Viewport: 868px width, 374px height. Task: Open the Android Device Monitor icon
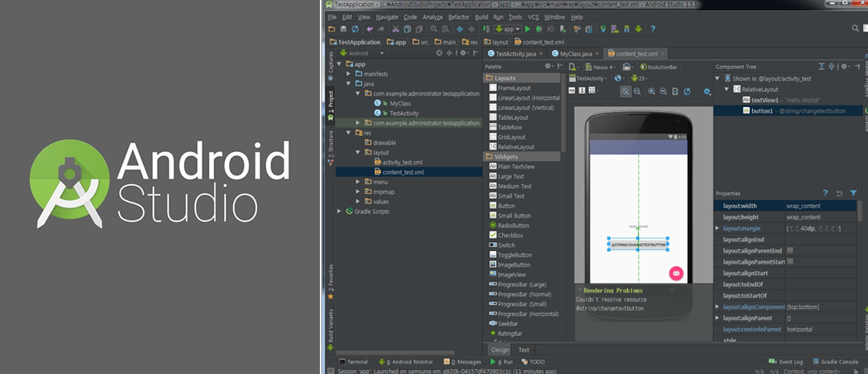638,29
